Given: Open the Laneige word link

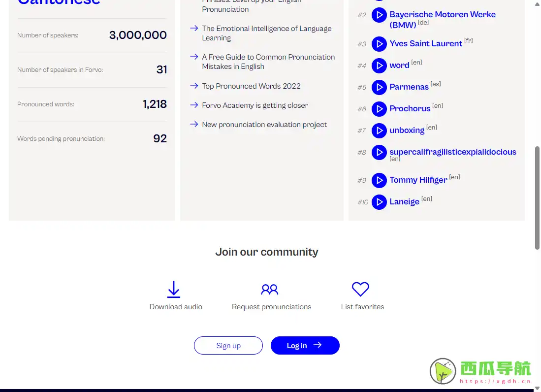Looking at the screenshot, I should tap(404, 202).
